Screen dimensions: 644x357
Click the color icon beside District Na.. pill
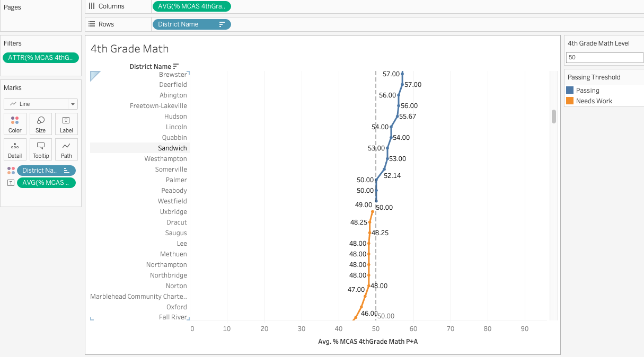(11, 171)
